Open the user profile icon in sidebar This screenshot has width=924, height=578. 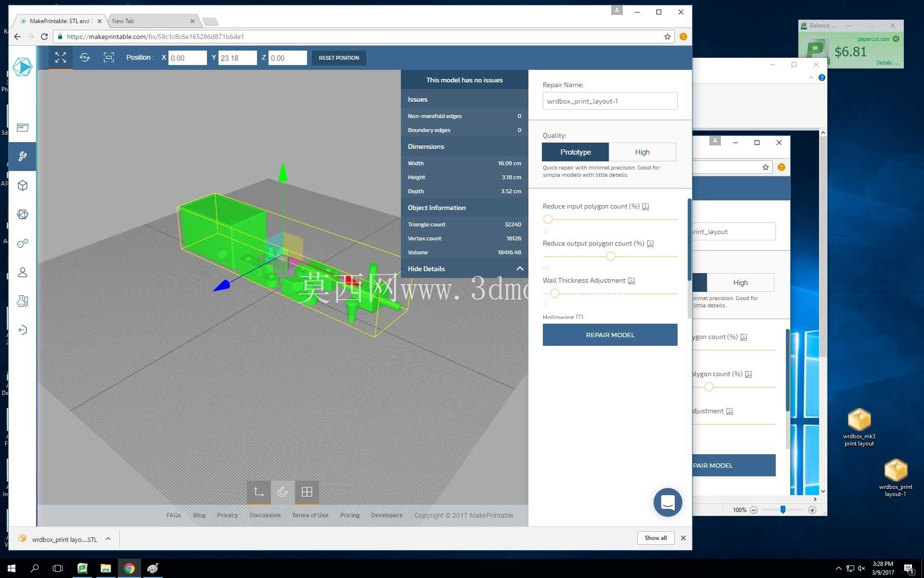point(23,272)
